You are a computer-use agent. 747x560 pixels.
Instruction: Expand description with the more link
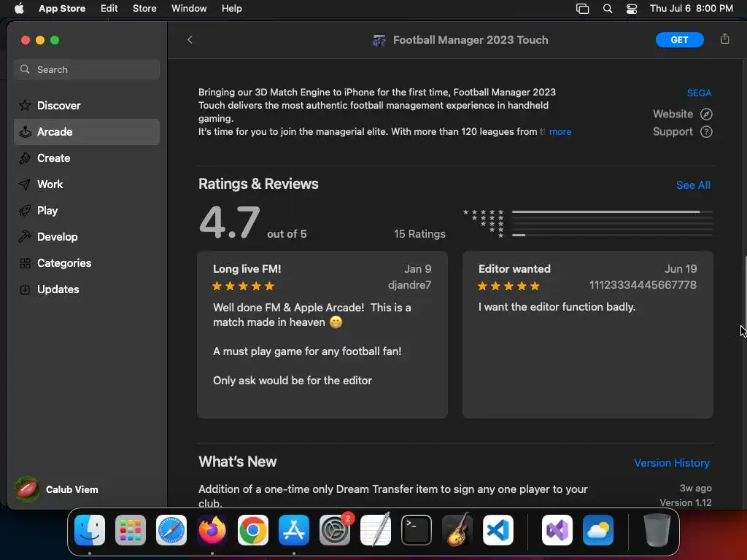point(560,132)
